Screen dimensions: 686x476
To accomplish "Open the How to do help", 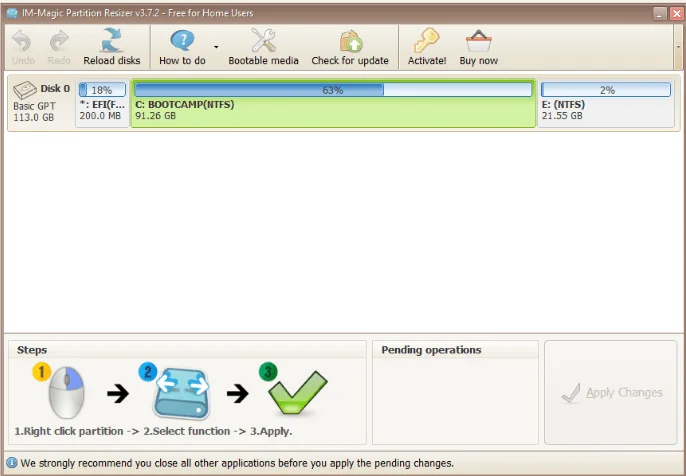I will 182,41.
